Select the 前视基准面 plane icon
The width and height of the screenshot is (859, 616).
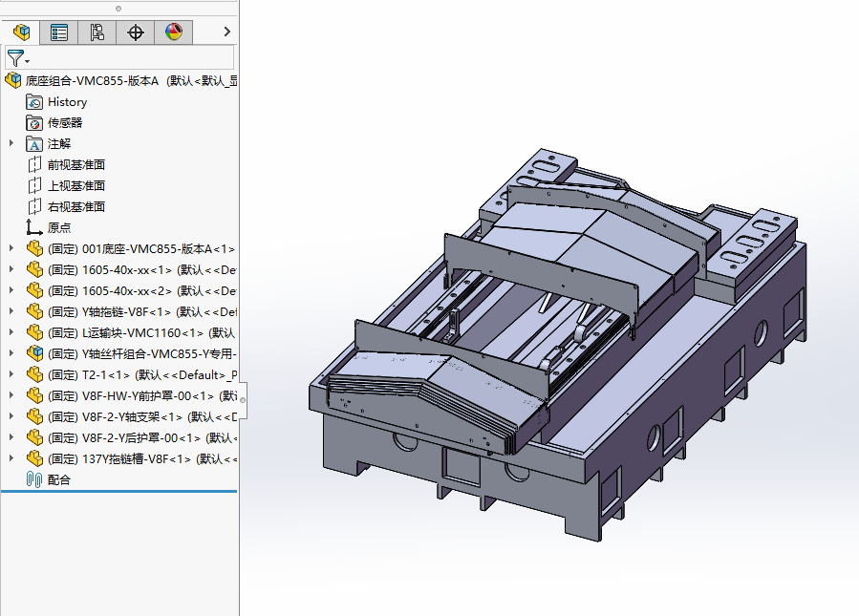click(x=34, y=165)
